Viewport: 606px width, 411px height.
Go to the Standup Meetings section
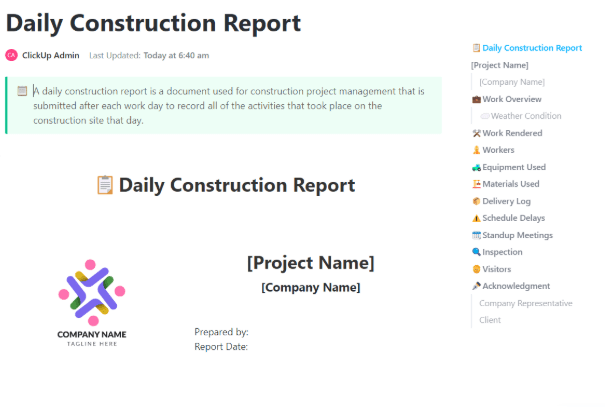pyautogui.click(x=517, y=235)
